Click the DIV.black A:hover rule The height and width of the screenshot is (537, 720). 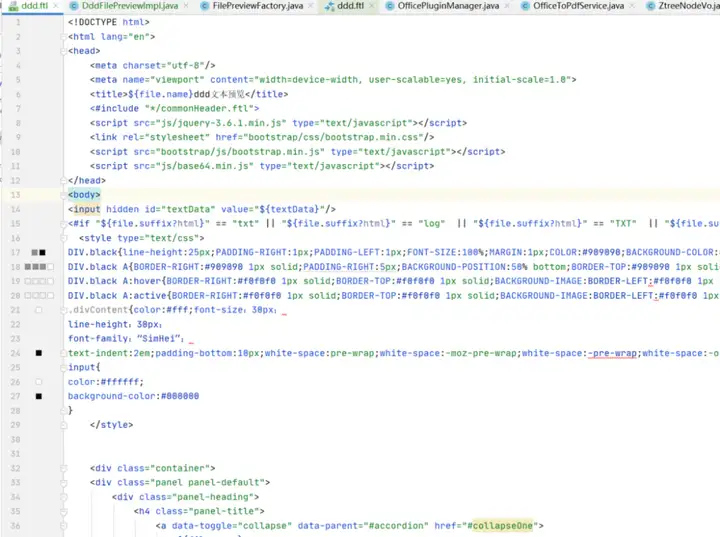[394, 281]
